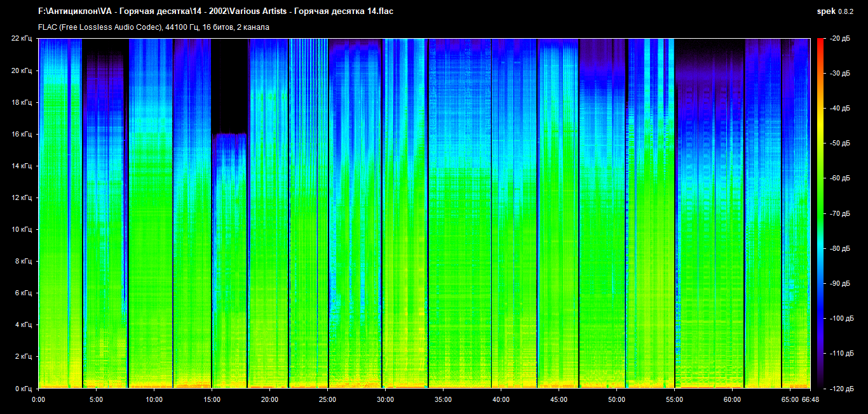Click the 60:00 time axis label
868x414 pixels.
732,400
